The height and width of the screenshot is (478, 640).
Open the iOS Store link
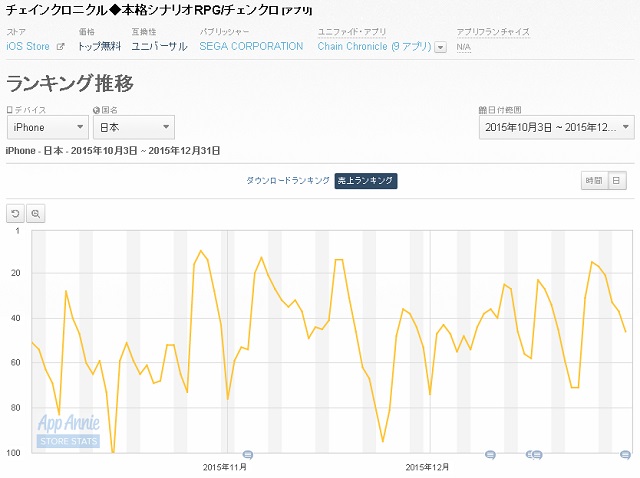click(x=28, y=47)
